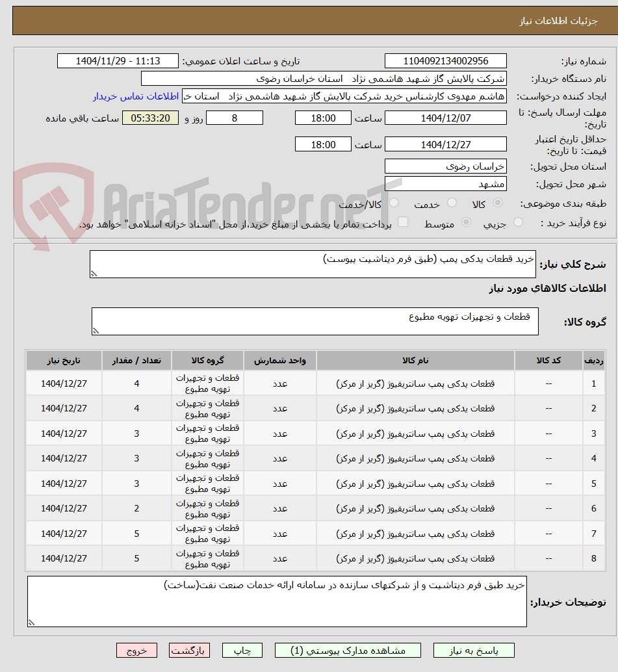Click the کد کالا column header
This screenshot has width=618, height=672.
click(548, 361)
